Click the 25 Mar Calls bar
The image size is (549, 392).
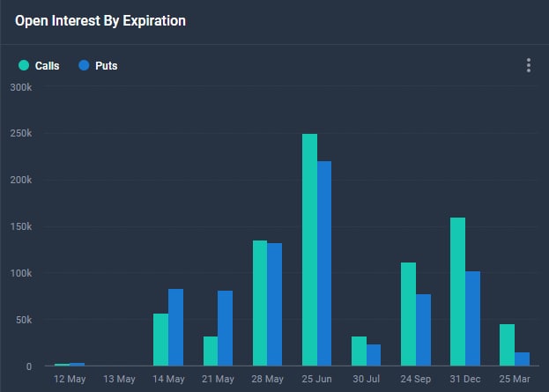[x=507, y=344]
